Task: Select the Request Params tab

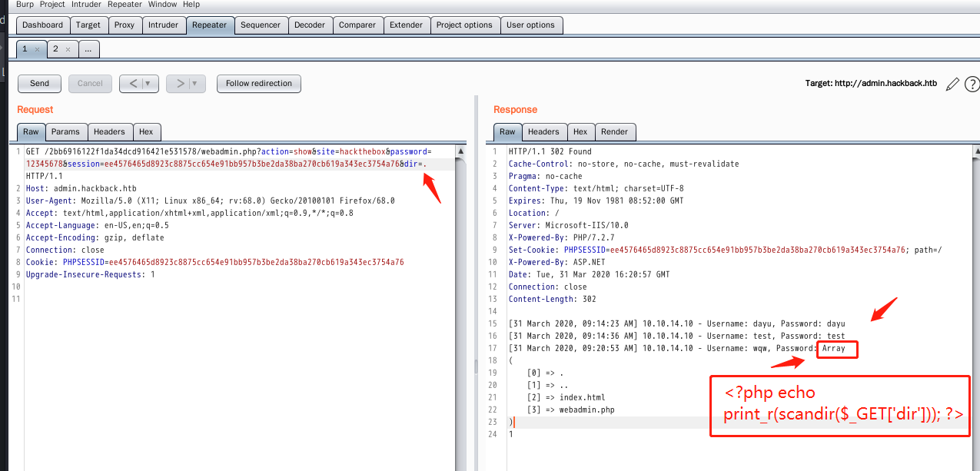Action: click(66, 131)
